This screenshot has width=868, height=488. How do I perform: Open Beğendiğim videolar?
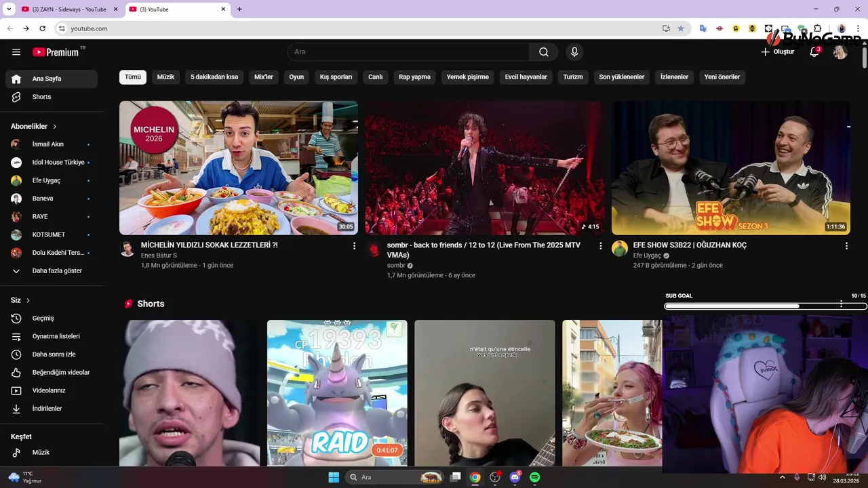pos(52,373)
